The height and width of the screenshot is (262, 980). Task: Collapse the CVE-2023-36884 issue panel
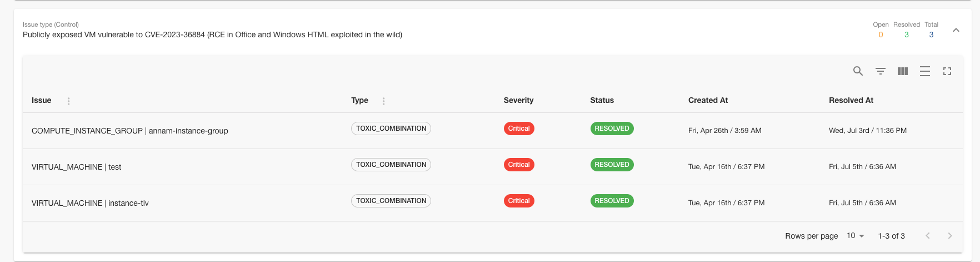[956, 30]
